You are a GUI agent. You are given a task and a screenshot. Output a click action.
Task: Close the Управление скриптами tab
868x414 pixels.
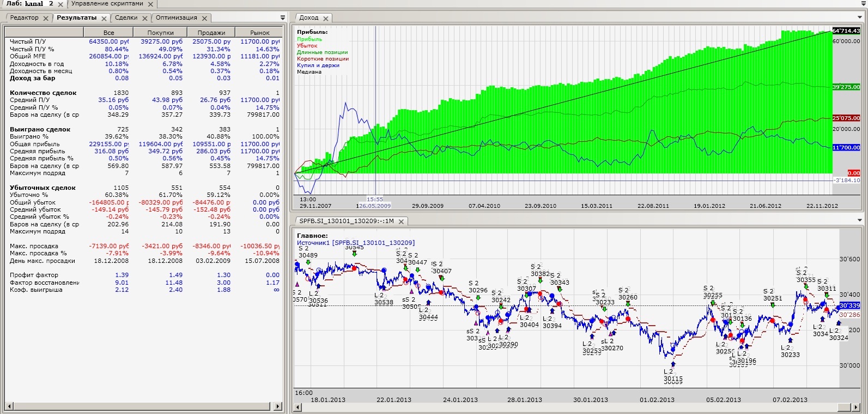(151, 4)
